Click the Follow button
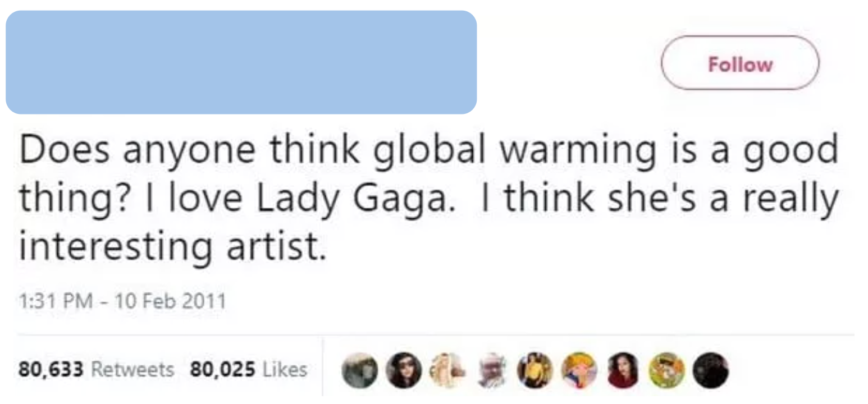868x404 pixels. [x=740, y=63]
